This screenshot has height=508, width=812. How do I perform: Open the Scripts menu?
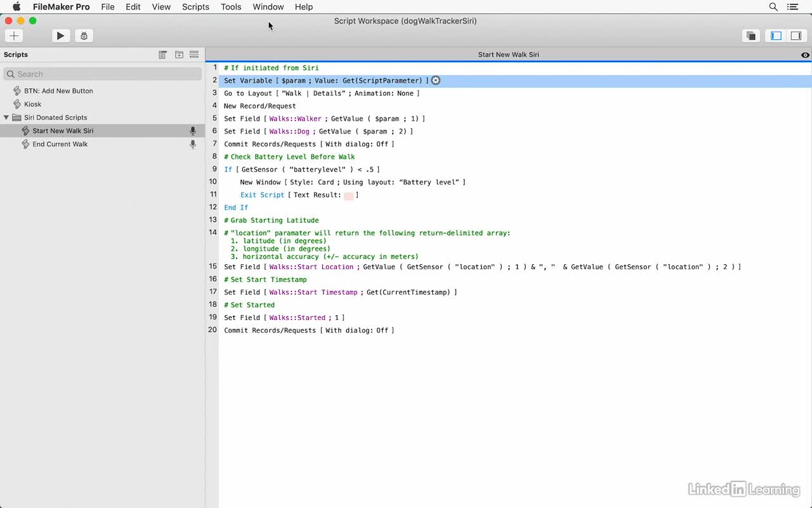[x=195, y=7]
